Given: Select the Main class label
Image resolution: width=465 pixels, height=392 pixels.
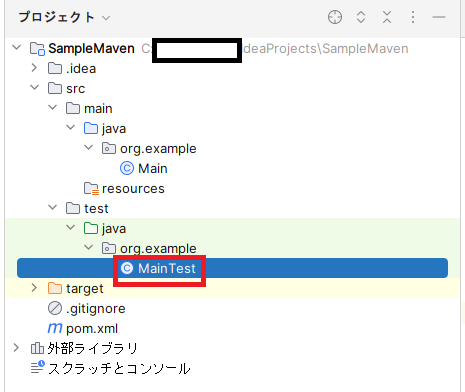Looking at the screenshot, I should pyautogui.click(x=153, y=169).
